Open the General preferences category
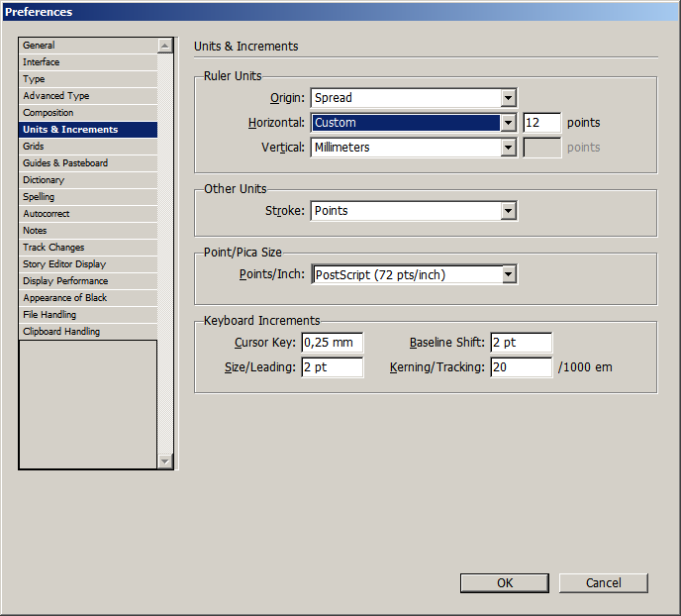 (x=88, y=46)
